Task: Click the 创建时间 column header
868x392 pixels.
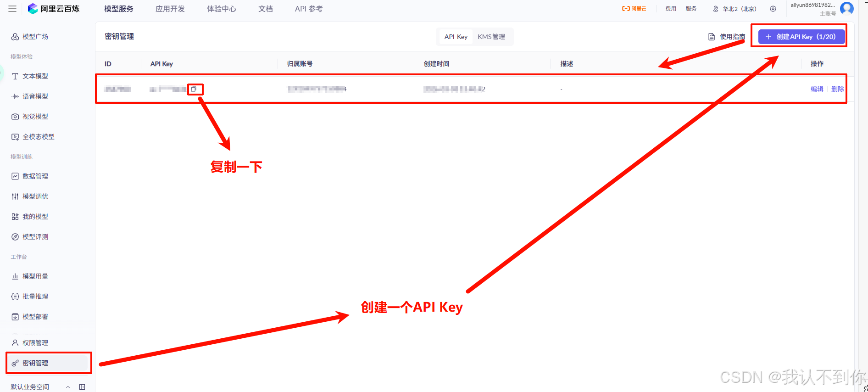Action: pos(437,64)
